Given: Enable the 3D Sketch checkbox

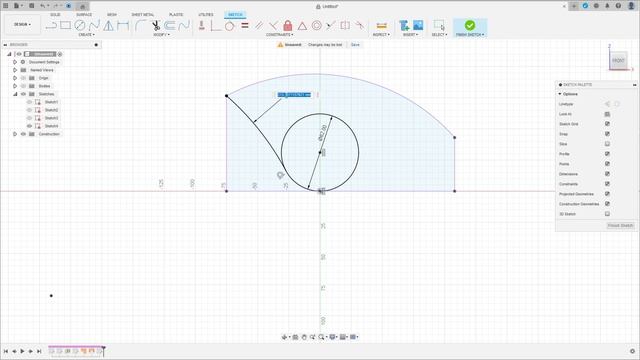Looking at the screenshot, I should click(607, 213).
